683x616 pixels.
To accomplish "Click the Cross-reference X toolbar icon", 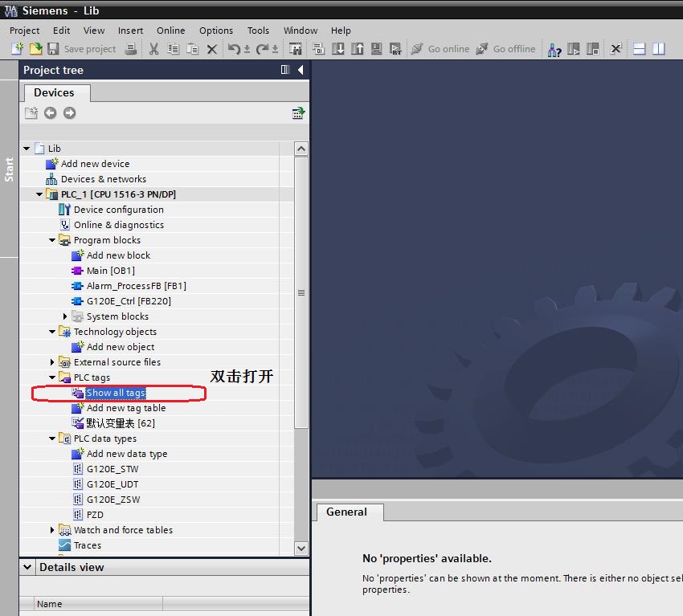I will 616,49.
